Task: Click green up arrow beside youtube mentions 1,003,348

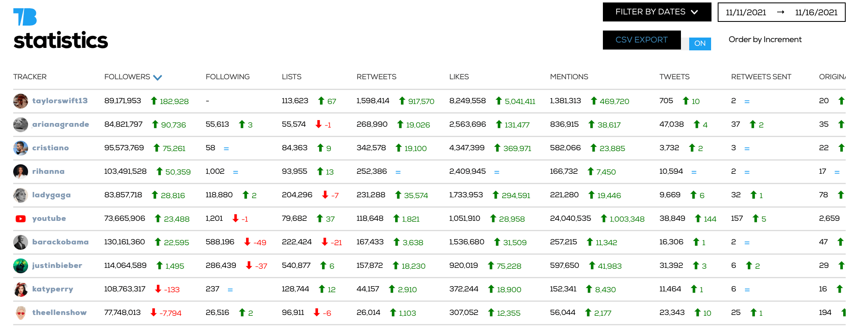Action: point(604,218)
